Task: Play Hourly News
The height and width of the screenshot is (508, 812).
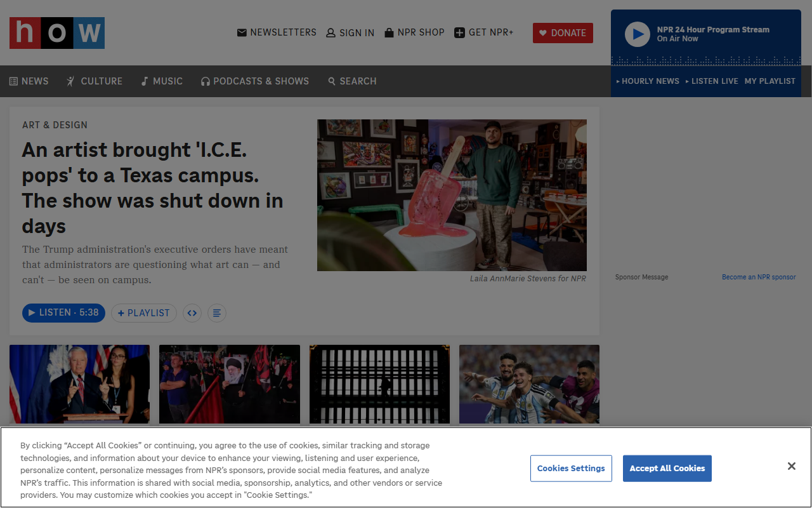Action: [648, 81]
